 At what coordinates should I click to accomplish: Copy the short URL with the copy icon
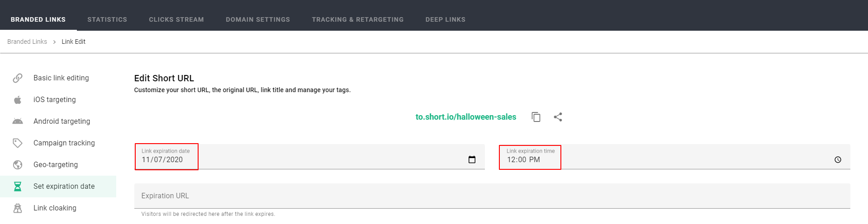(x=536, y=117)
